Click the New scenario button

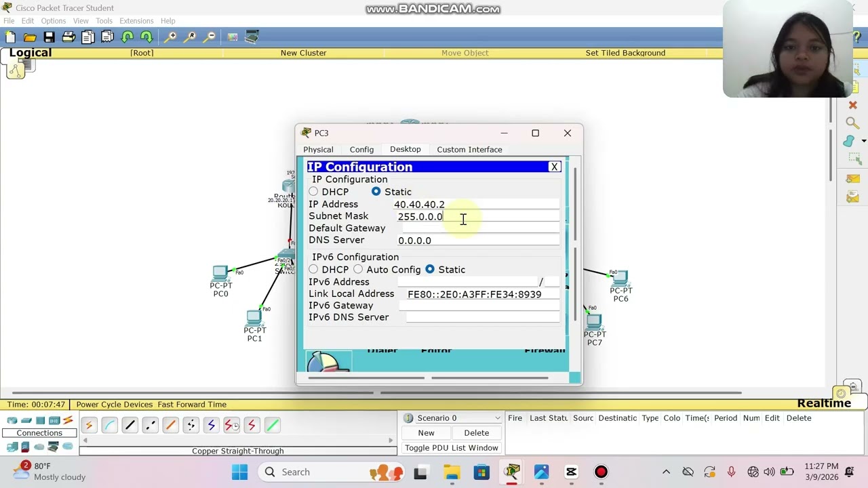click(426, 433)
